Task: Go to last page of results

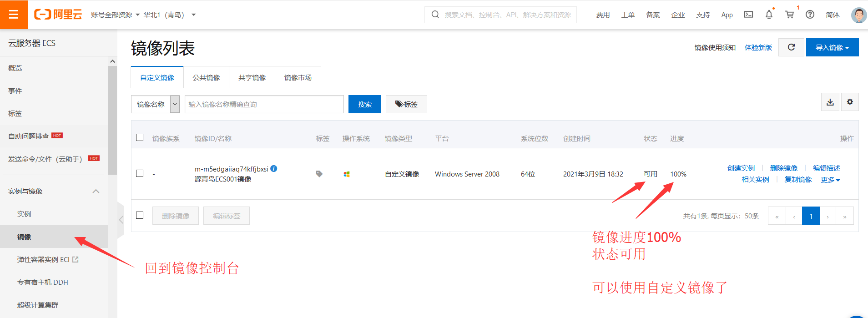Action: point(845,216)
